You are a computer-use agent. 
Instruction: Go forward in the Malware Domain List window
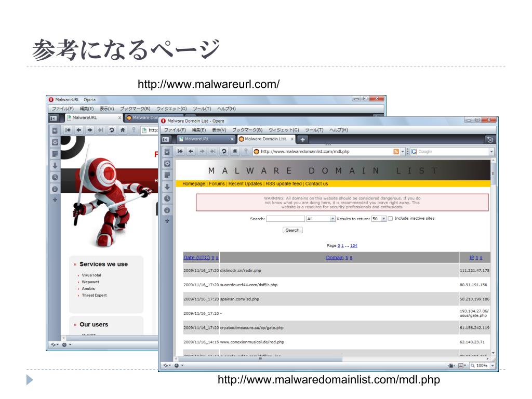tap(202, 152)
